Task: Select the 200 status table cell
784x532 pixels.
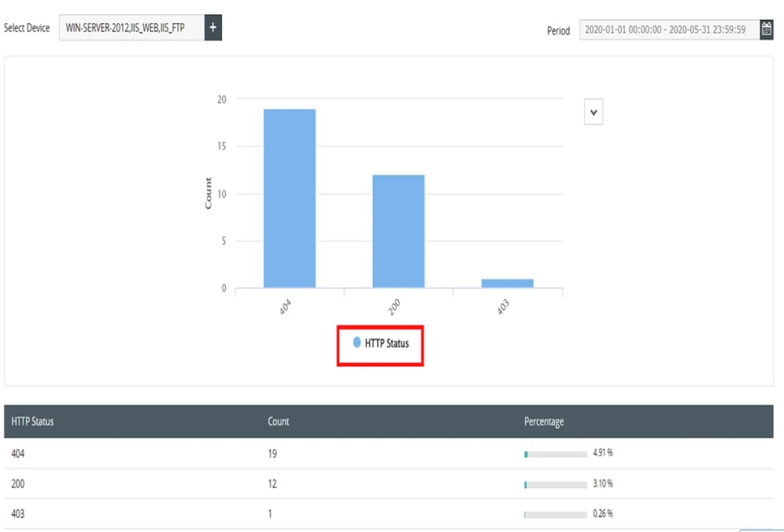Action: tap(18, 484)
